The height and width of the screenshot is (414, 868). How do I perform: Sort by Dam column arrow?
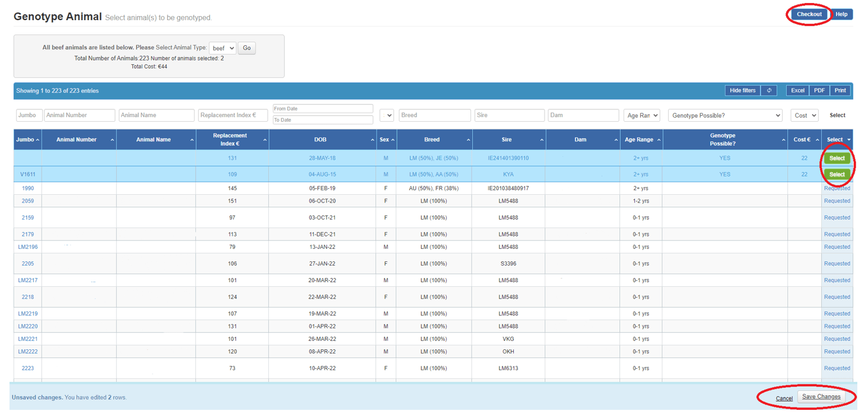(x=616, y=140)
